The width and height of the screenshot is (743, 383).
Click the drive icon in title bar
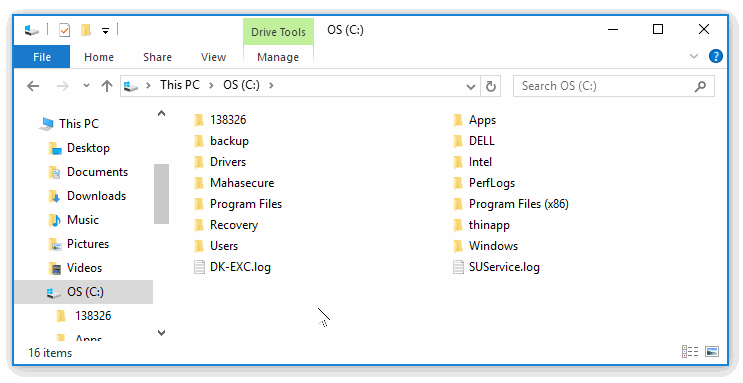(32, 31)
